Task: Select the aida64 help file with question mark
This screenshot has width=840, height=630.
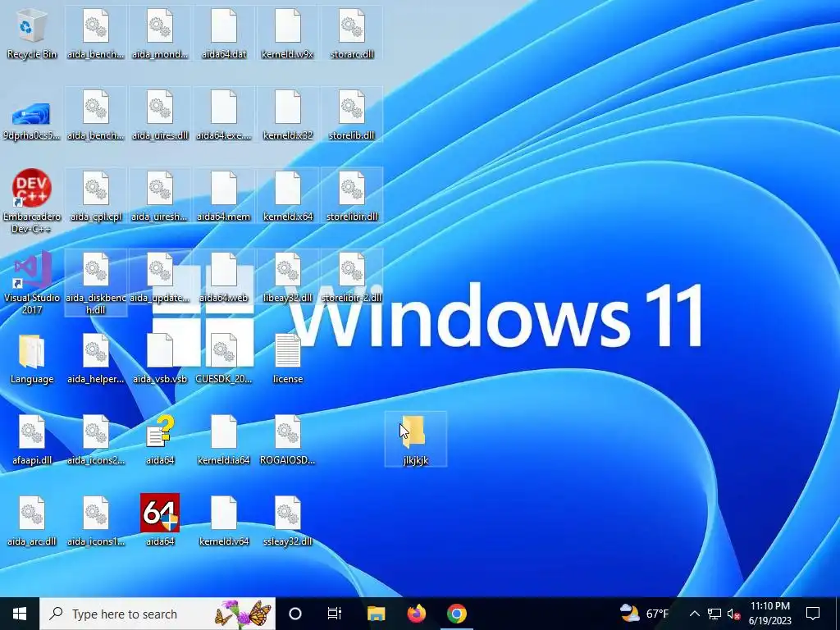Action: coord(160,439)
